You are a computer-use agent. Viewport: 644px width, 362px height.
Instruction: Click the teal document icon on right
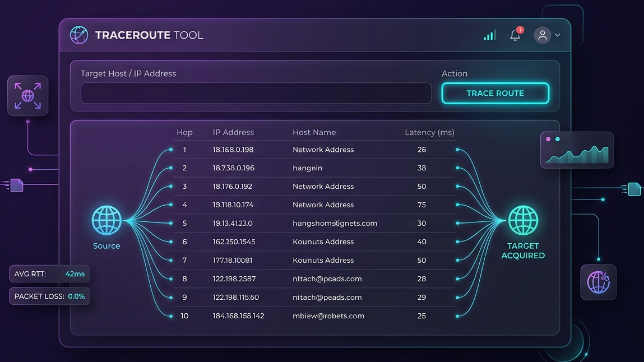pyautogui.click(x=634, y=189)
